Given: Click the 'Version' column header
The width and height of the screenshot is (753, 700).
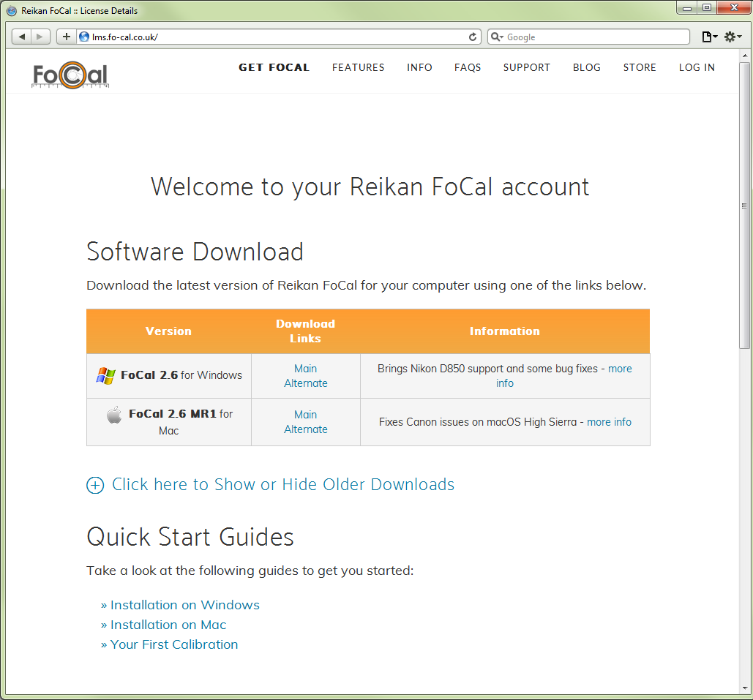Looking at the screenshot, I should 168,331.
